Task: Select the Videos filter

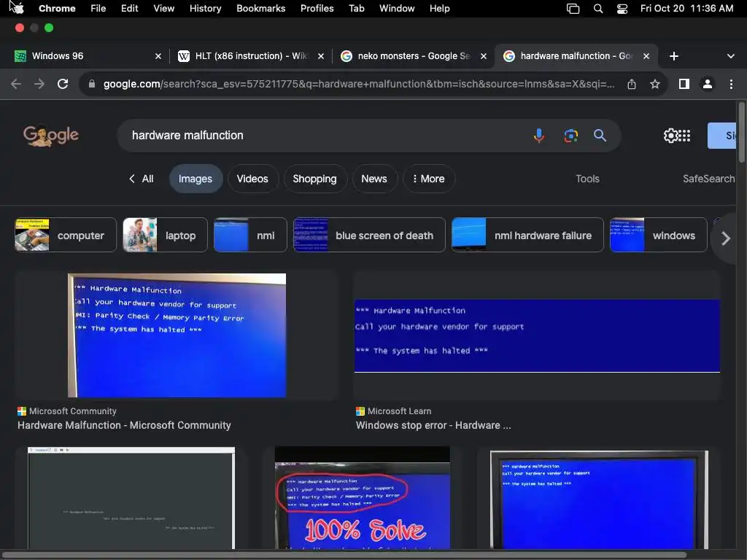Action: tap(252, 179)
